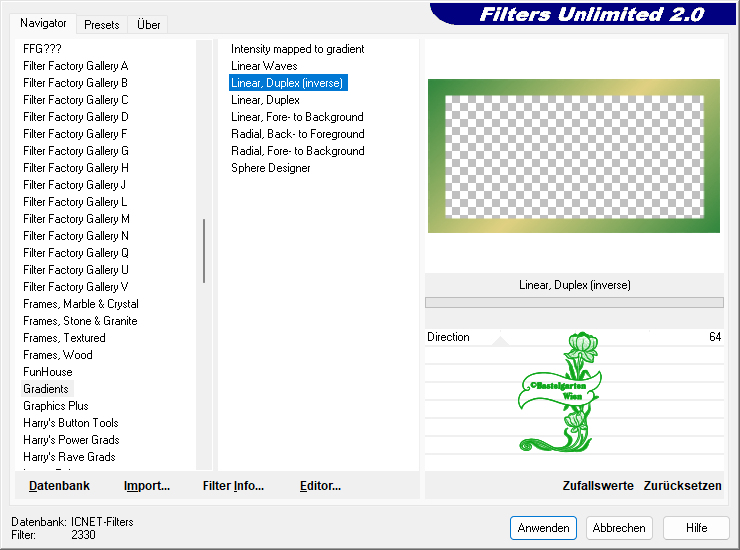Click the gradient frame preview image
Viewport: 740px width, 550px height.
pos(573,156)
